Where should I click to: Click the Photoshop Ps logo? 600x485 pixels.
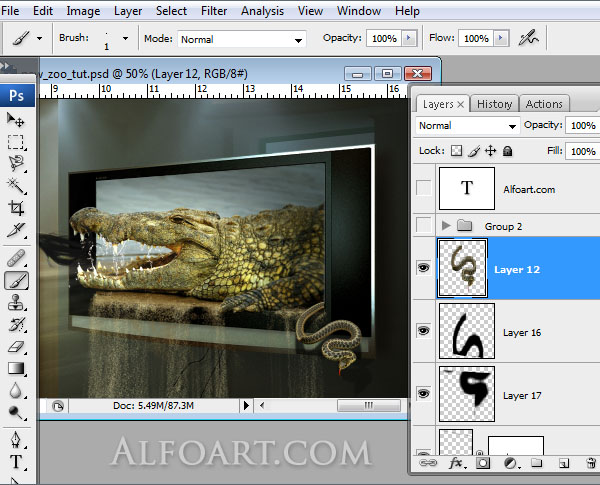17,95
